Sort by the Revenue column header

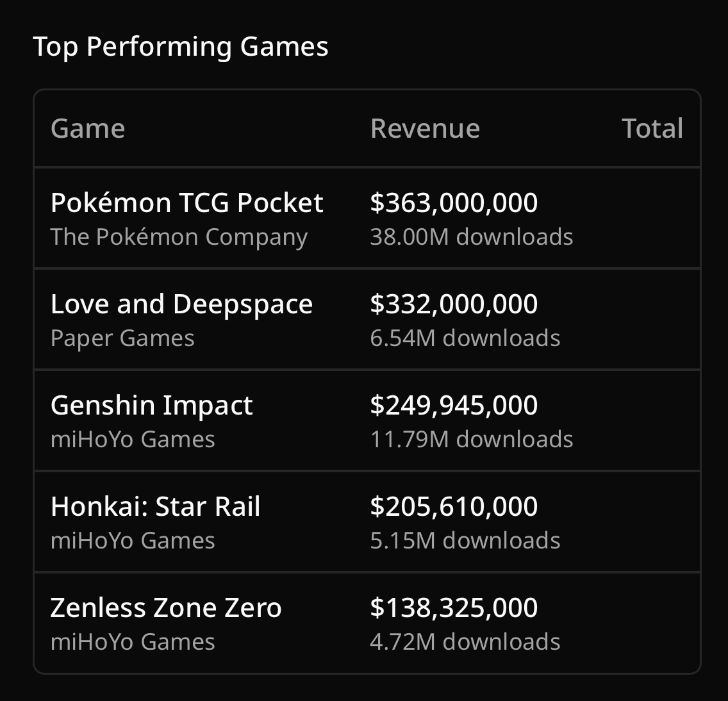tap(425, 129)
